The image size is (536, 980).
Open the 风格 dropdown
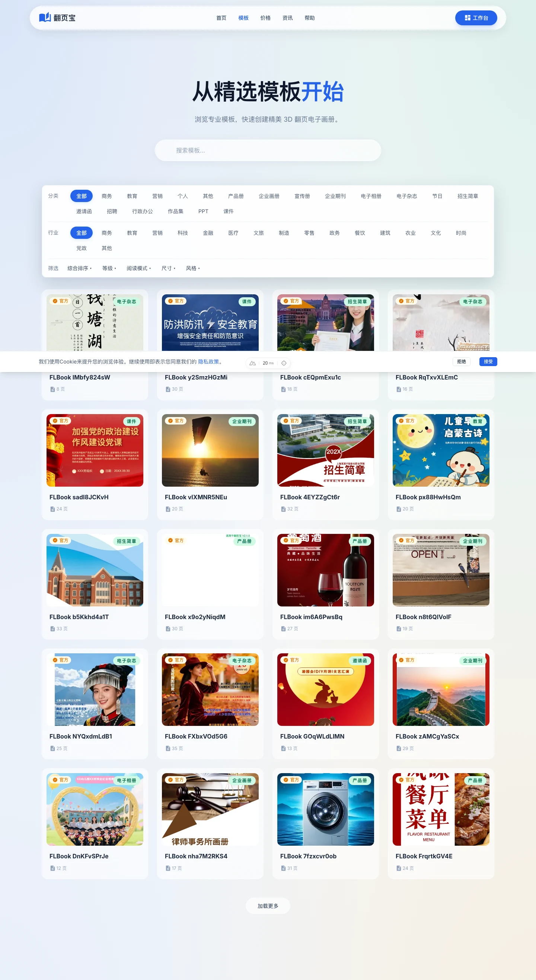click(193, 268)
